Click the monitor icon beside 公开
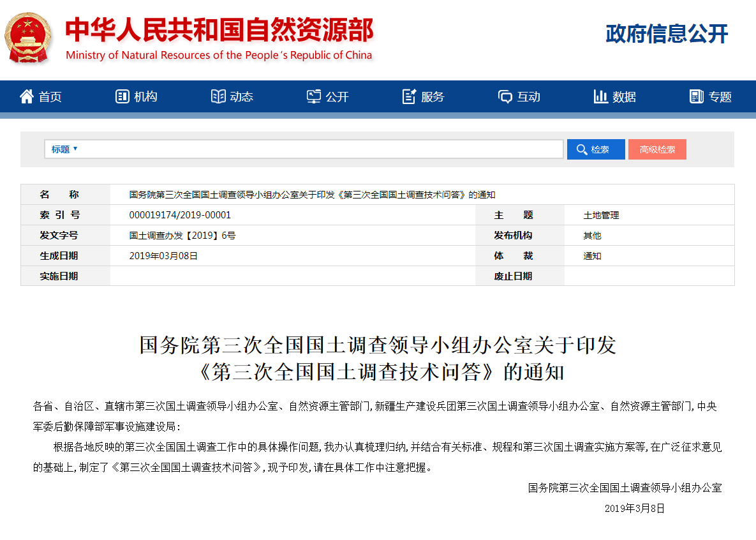The width and height of the screenshot is (756, 540). click(314, 96)
